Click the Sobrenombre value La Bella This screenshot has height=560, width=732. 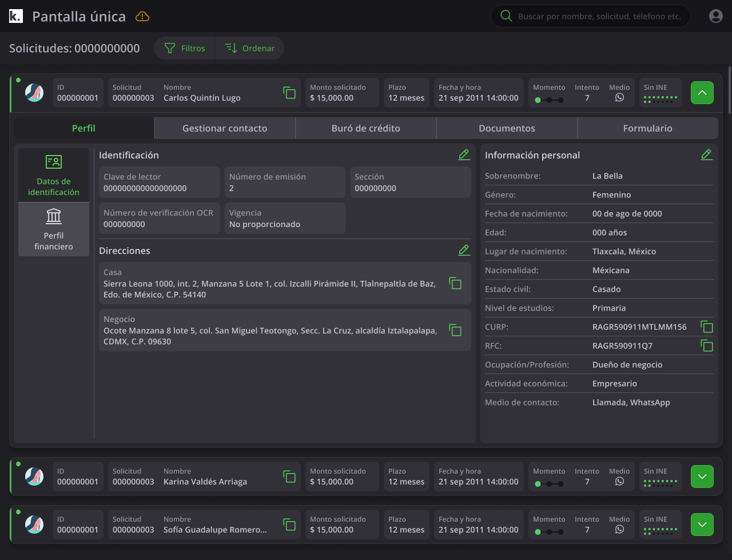(x=607, y=176)
